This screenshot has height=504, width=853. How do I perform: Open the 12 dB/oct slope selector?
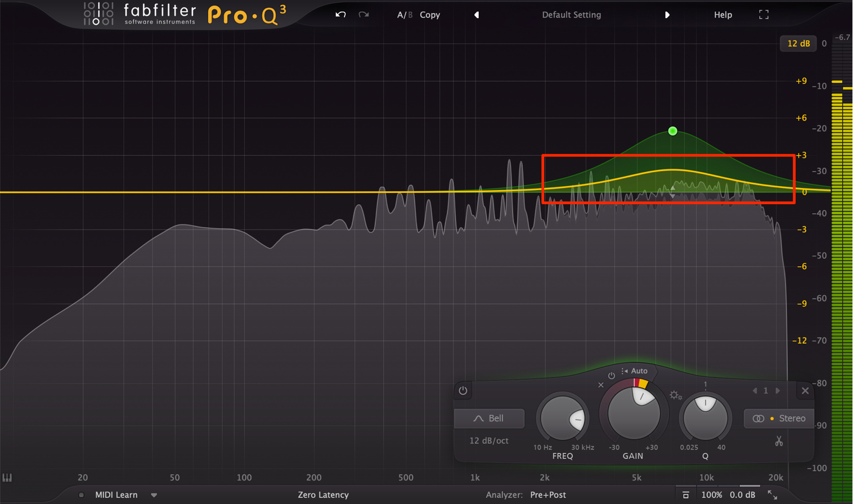coord(489,440)
